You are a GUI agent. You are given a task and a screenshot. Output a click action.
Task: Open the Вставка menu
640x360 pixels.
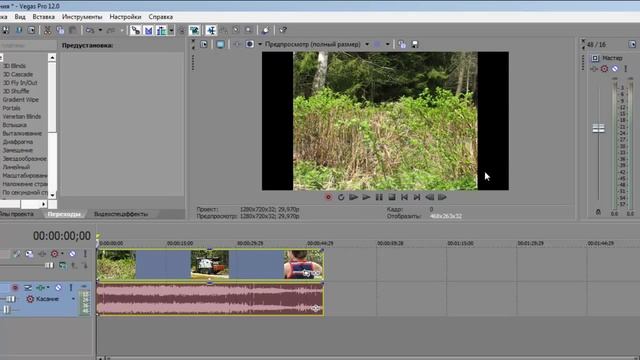pyautogui.click(x=44, y=17)
